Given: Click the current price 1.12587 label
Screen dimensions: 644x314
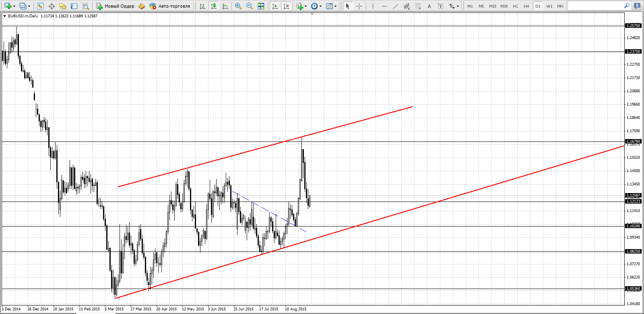Looking at the screenshot, I should tap(633, 195).
